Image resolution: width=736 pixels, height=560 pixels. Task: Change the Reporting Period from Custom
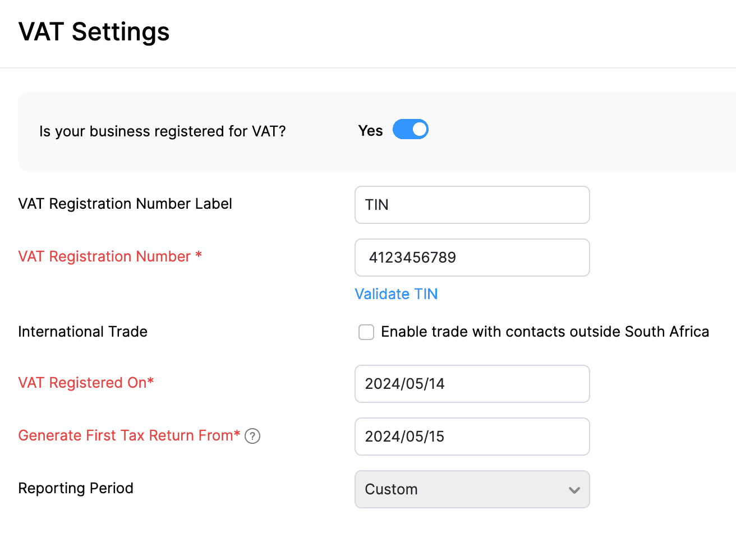(x=472, y=489)
